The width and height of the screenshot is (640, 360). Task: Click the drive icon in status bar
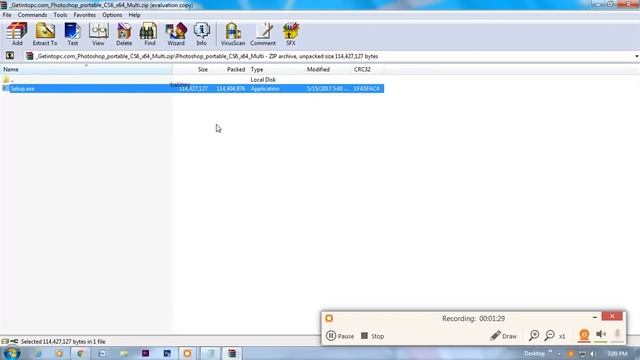click(5, 341)
